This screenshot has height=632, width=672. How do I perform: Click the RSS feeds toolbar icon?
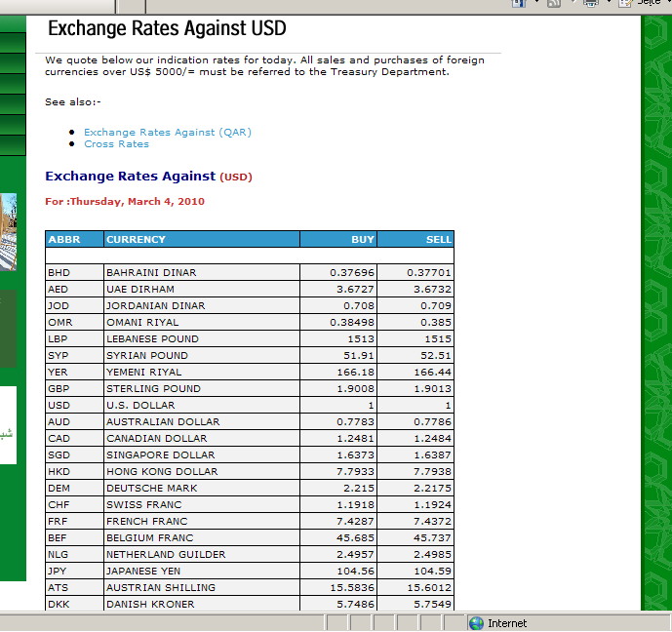click(554, 3)
